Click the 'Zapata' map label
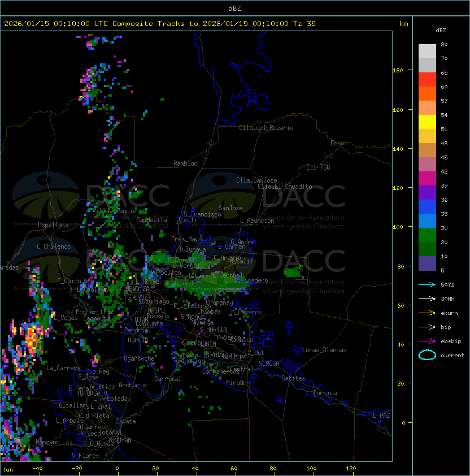The height and width of the screenshot is (476, 470). click(125, 421)
